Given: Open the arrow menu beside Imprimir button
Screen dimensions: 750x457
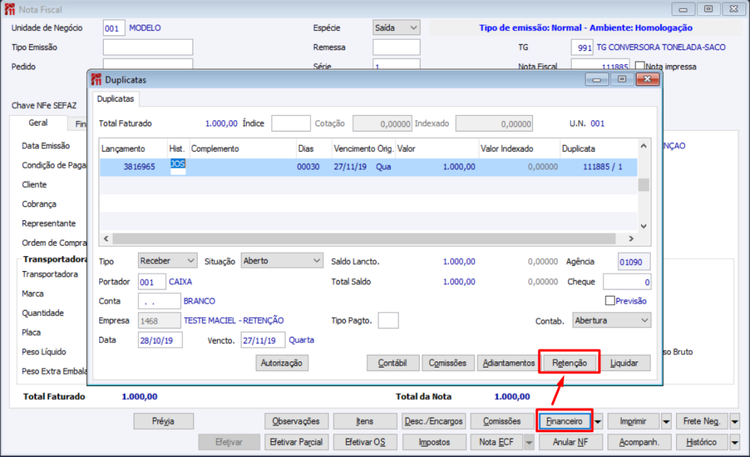Looking at the screenshot, I should click(666, 421).
